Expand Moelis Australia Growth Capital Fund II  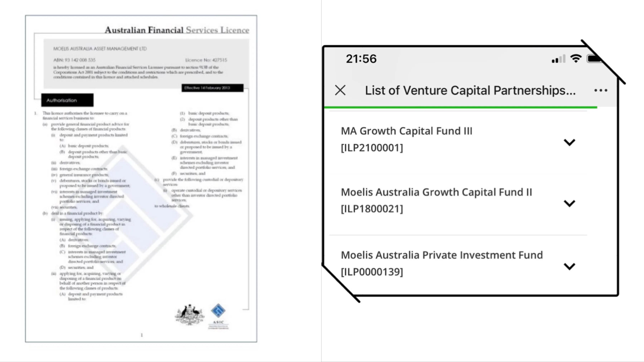point(570,204)
